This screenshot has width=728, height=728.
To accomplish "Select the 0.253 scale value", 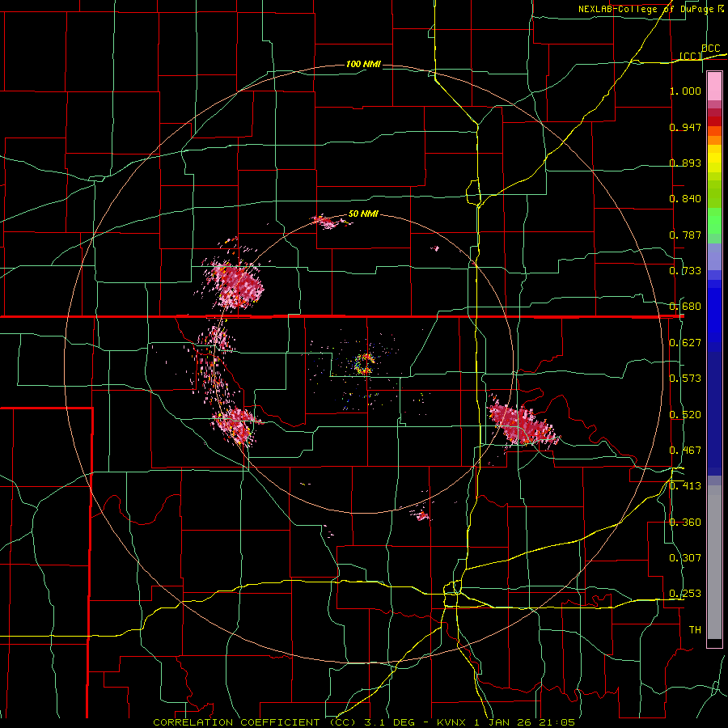I will coord(685,594).
